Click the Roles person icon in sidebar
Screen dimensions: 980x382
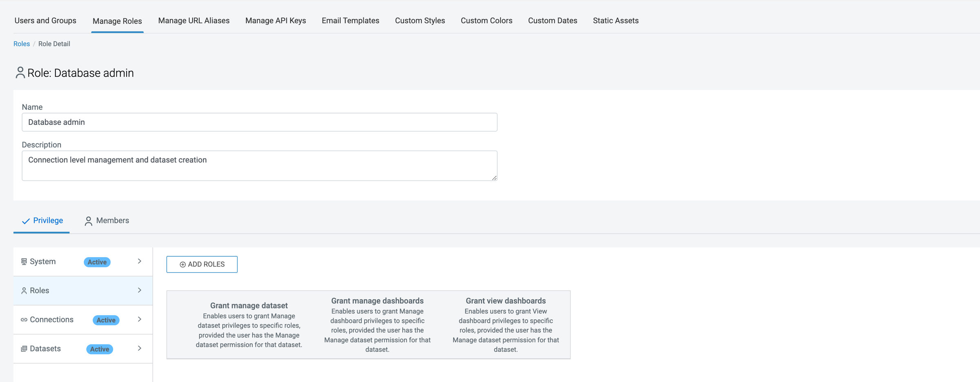(x=24, y=291)
